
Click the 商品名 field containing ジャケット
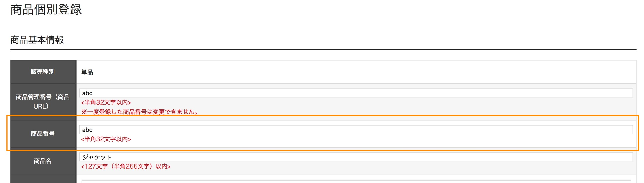[x=356, y=157]
